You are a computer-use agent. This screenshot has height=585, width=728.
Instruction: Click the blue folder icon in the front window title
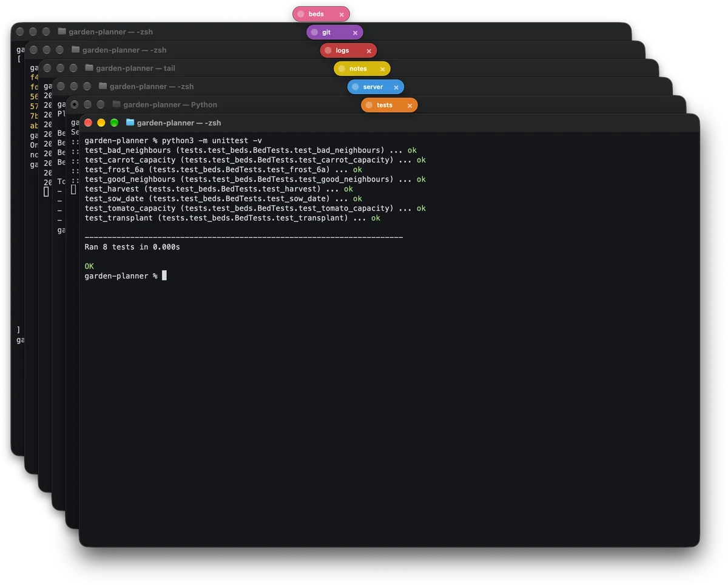pos(130,123)
